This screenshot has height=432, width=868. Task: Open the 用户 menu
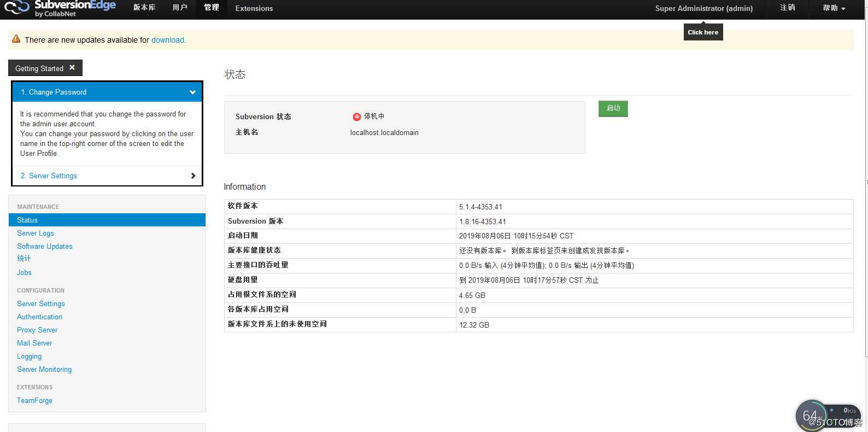pyautogui.click(x=180, y=8)
